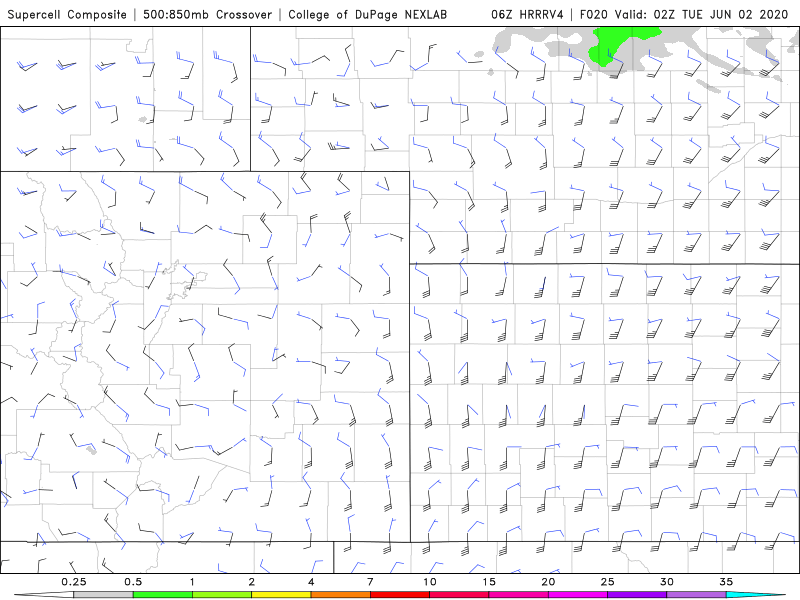Click the "7" colorbar label
Screen dimensions: 800x600
370,582
